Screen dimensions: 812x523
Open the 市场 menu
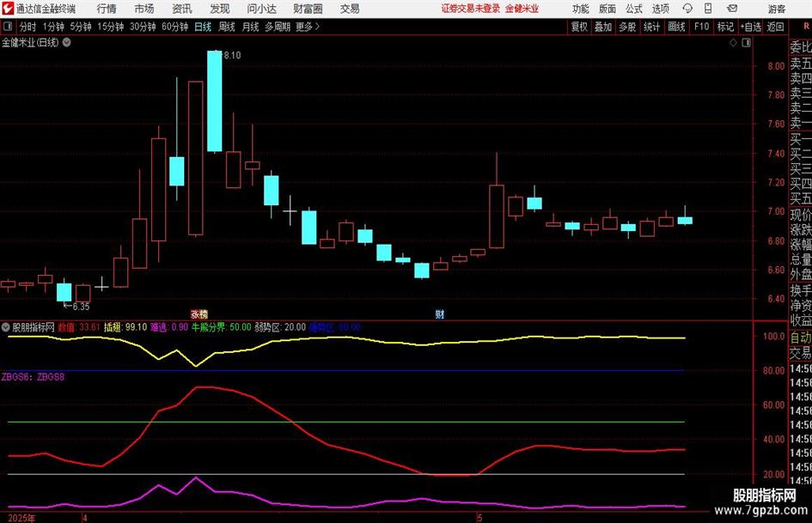(x=144, y=9)
